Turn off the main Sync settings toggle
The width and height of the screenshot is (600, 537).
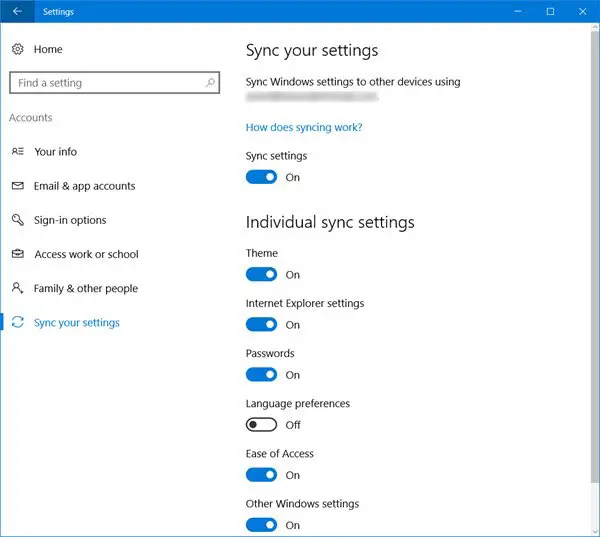pyautogui.click(x=261, y=177)
